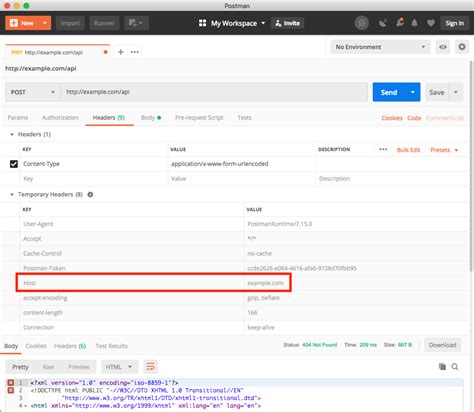474x412 pixels.
Task: Open the notifications bell
Action: pyautogui.click(x=414, y=23)
